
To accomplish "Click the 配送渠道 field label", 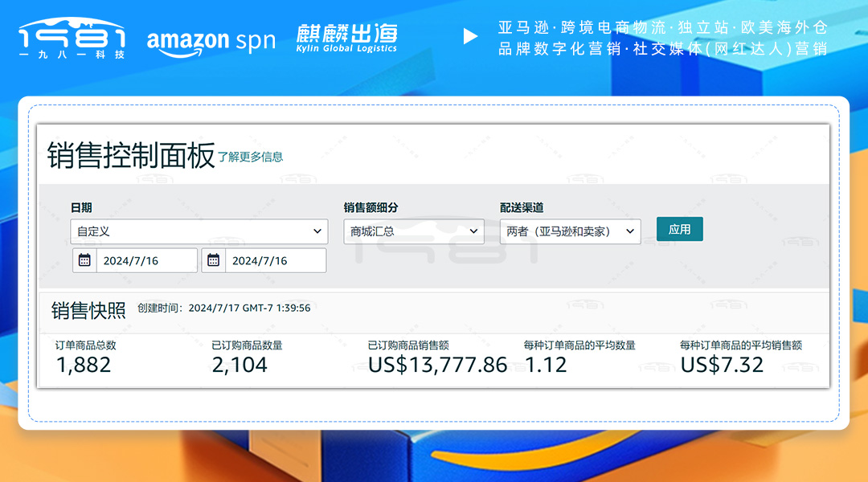I will (522, 207).
